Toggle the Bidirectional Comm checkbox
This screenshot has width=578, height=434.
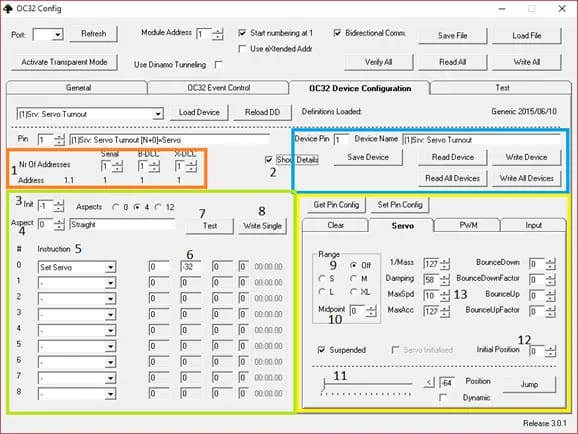(337, 33)
